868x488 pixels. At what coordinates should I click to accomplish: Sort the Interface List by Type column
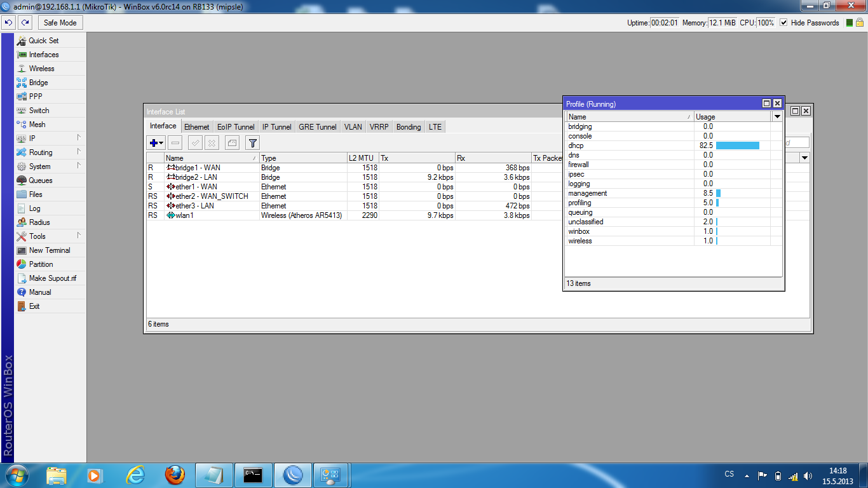pos(303,158)
